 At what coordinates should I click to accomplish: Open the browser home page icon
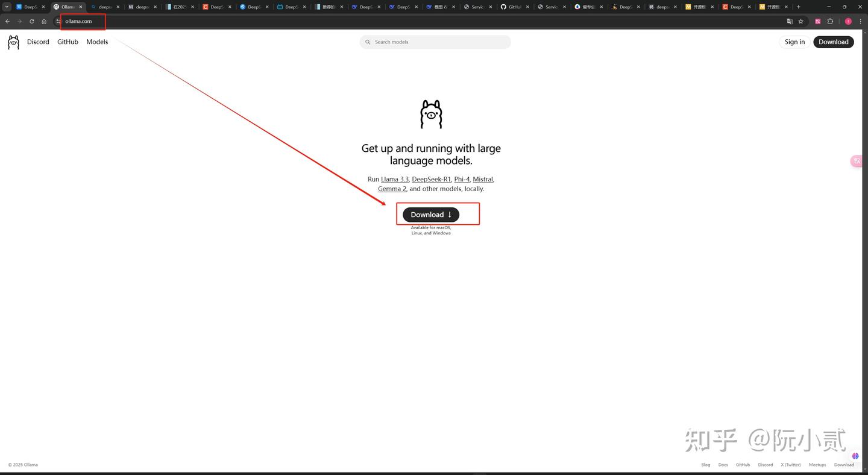click(x=44, y=21)
